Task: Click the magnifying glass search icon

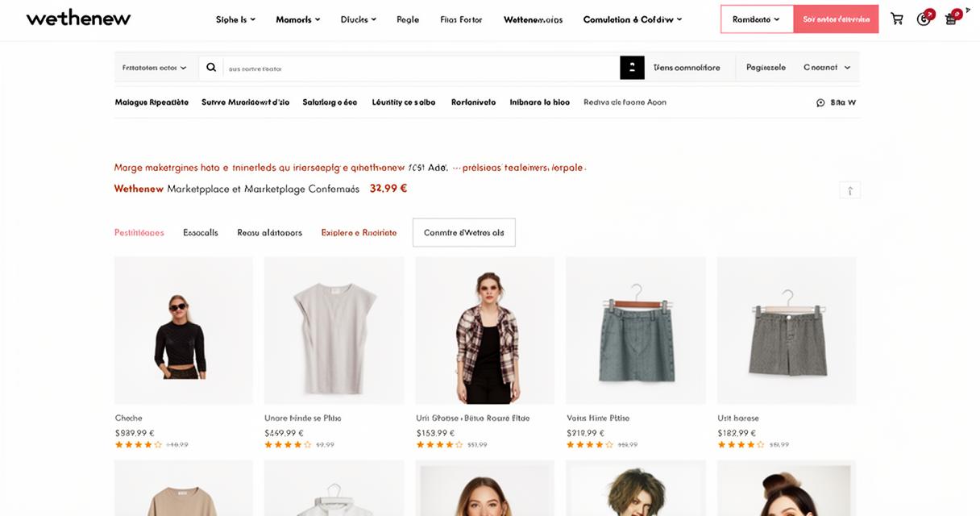Action: click(211, 68)
